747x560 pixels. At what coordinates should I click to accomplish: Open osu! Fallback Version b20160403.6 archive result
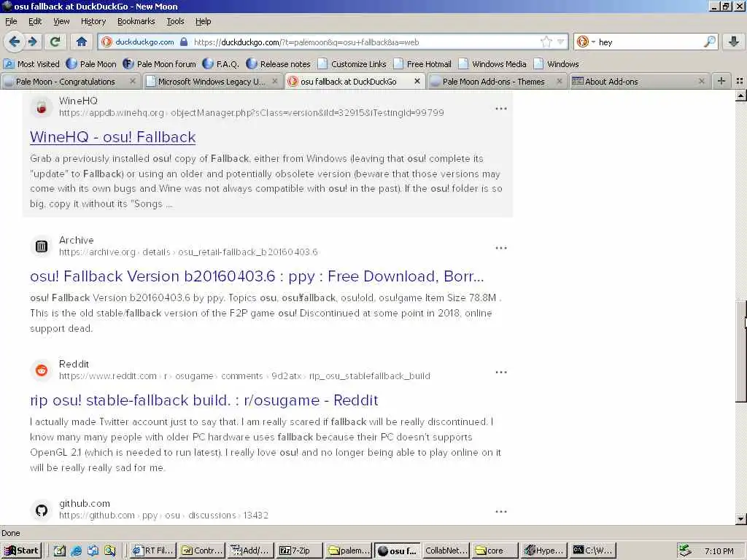(257, 276)
